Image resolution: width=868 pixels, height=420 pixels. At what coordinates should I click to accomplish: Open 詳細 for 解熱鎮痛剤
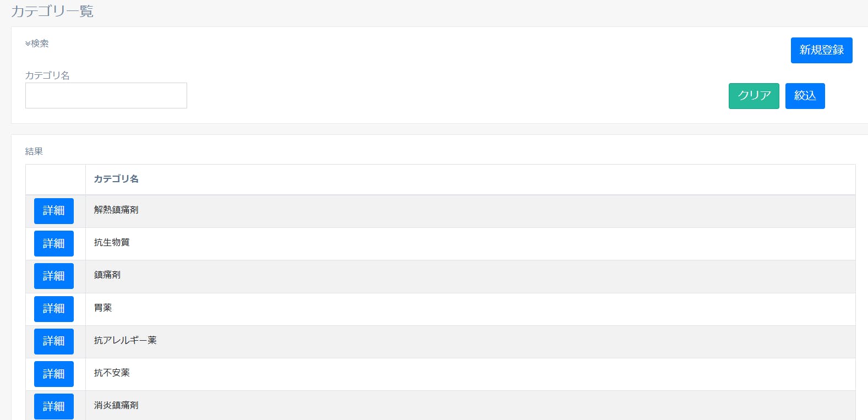(54, 211)
